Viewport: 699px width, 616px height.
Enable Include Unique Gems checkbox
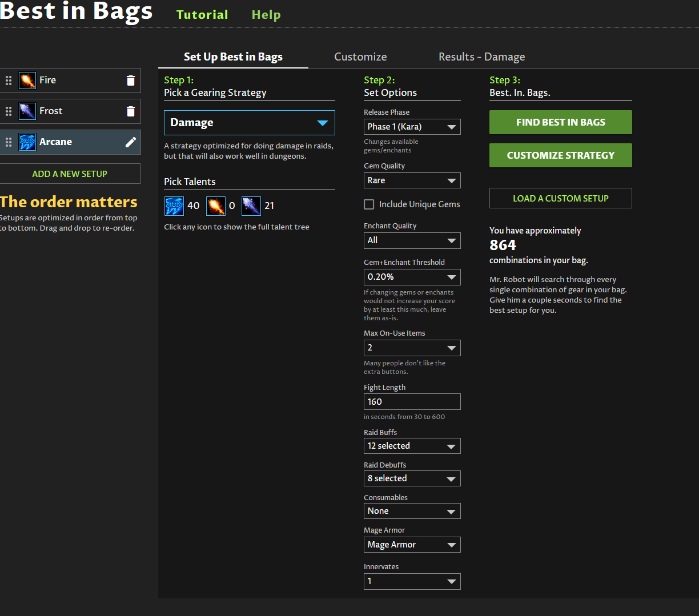tap(369, 204)
